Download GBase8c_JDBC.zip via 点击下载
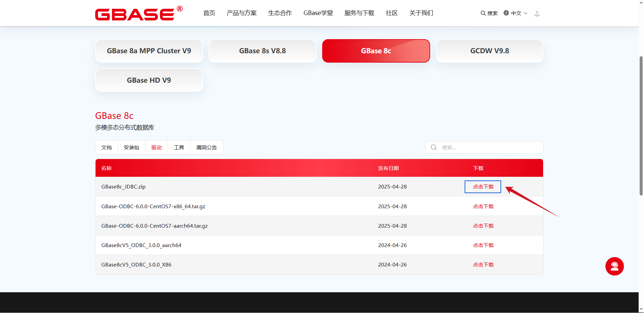644x313 pixels. 483,187
